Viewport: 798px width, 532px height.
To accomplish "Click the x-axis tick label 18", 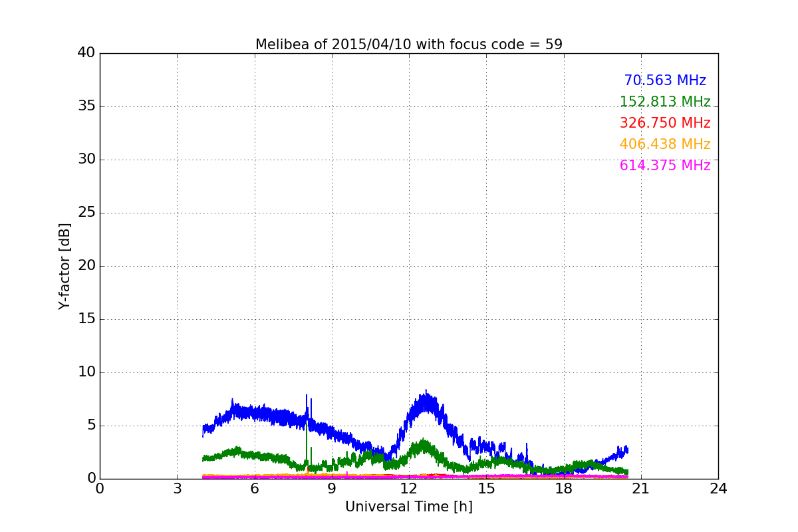I will pyautogui.click(x=564, y=488).
